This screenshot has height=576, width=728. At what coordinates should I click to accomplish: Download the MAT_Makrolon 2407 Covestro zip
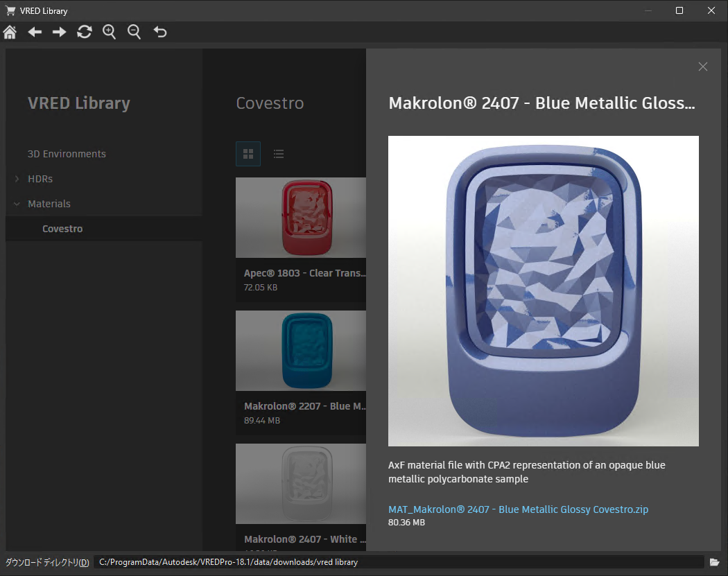click(518, 509)
